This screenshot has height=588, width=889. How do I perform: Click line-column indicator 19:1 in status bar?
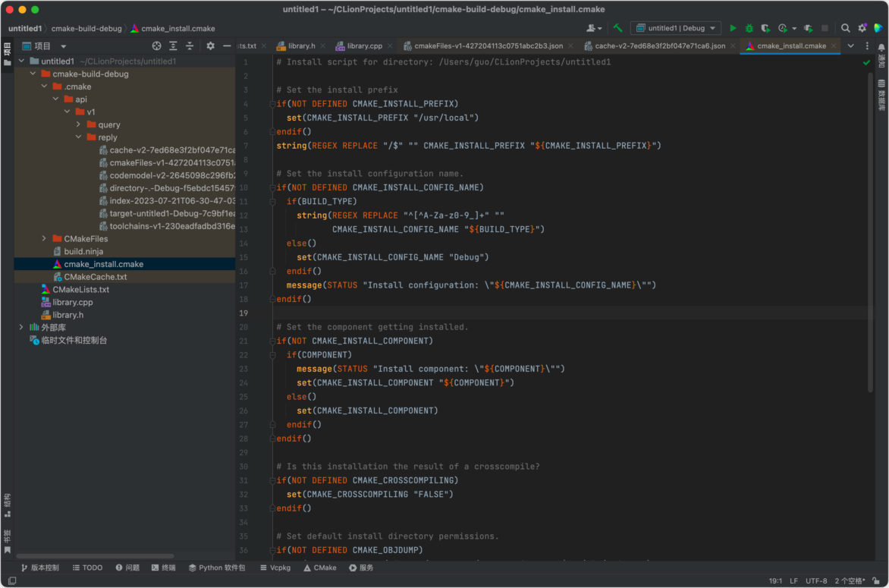click(775, 580)
